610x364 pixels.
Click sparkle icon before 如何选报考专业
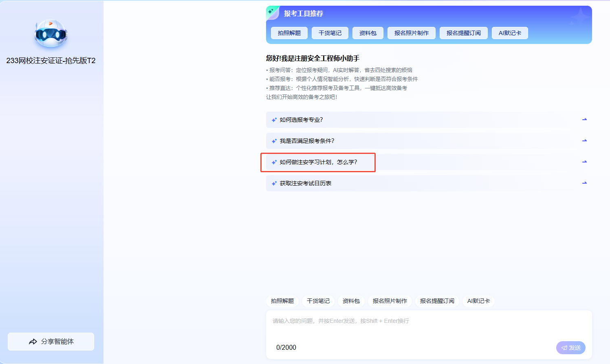pyautogui.click(x=274, y=120)
